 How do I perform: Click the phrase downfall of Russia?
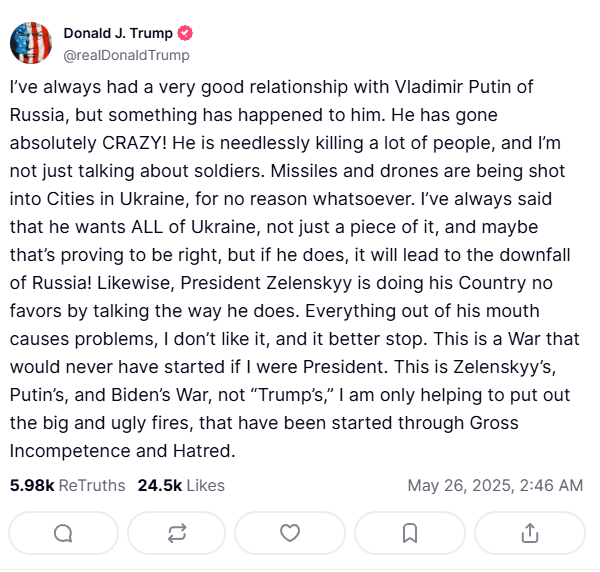290,269
